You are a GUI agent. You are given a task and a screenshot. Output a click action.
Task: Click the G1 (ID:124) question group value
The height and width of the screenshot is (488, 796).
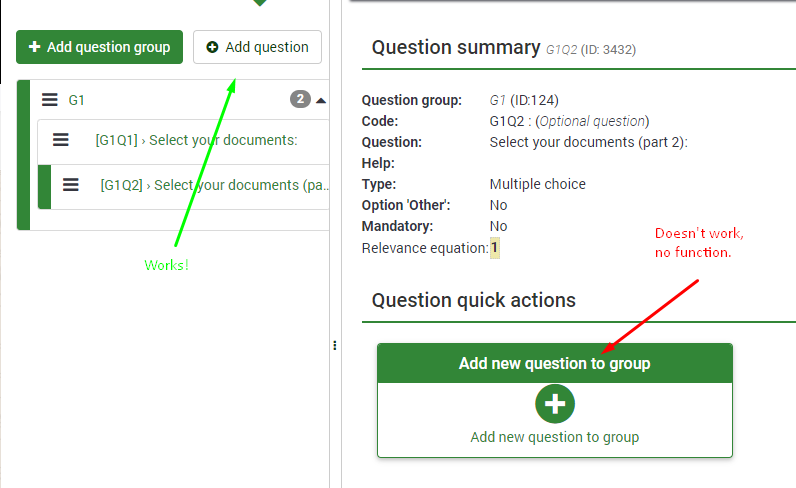pos(524,100)
